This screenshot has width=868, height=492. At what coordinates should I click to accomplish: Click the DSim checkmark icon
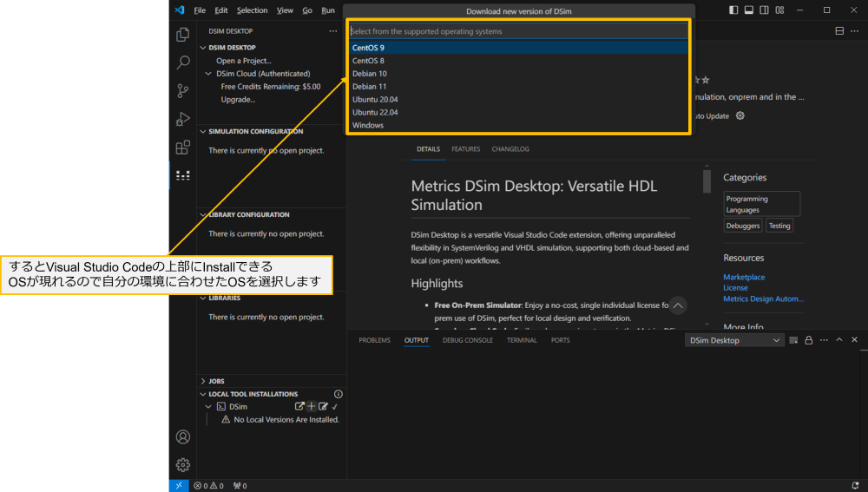tap(335, 407)
